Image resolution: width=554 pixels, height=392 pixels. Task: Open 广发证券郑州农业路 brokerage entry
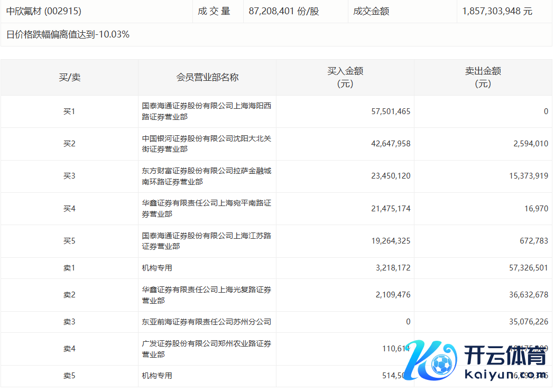point(206,349)
